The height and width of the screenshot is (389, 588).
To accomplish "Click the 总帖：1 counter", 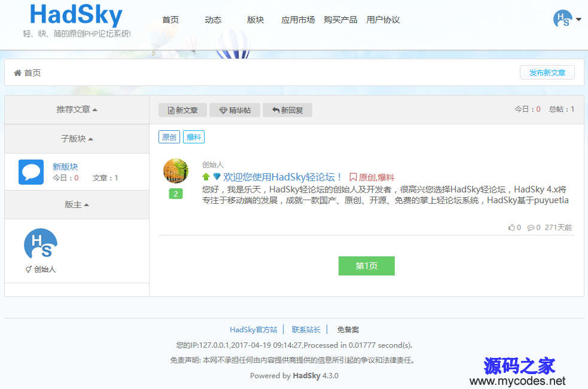I will (x=561, y=109).
